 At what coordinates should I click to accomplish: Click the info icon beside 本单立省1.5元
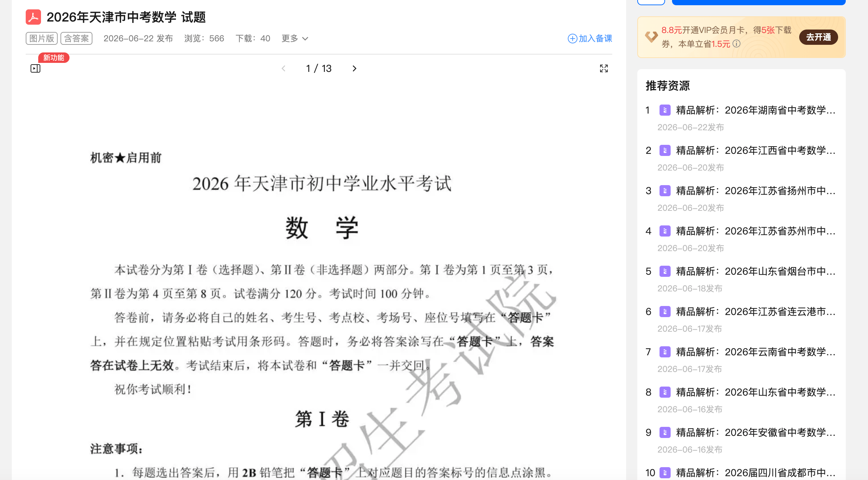(x=736, y=44)
